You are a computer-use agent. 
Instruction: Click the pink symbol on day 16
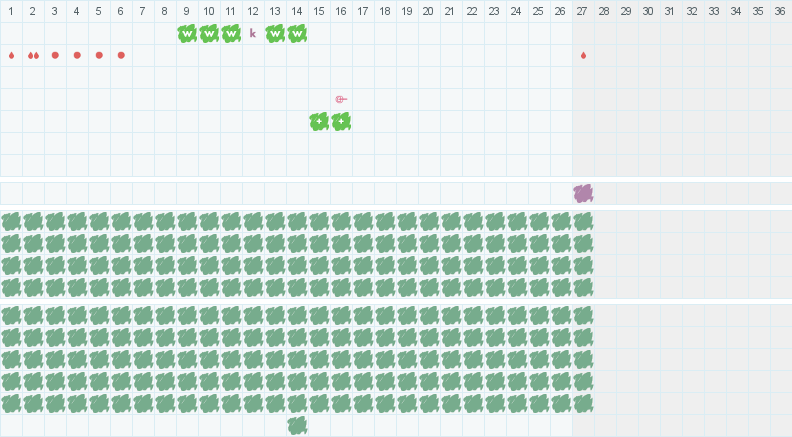coord(341,99)
